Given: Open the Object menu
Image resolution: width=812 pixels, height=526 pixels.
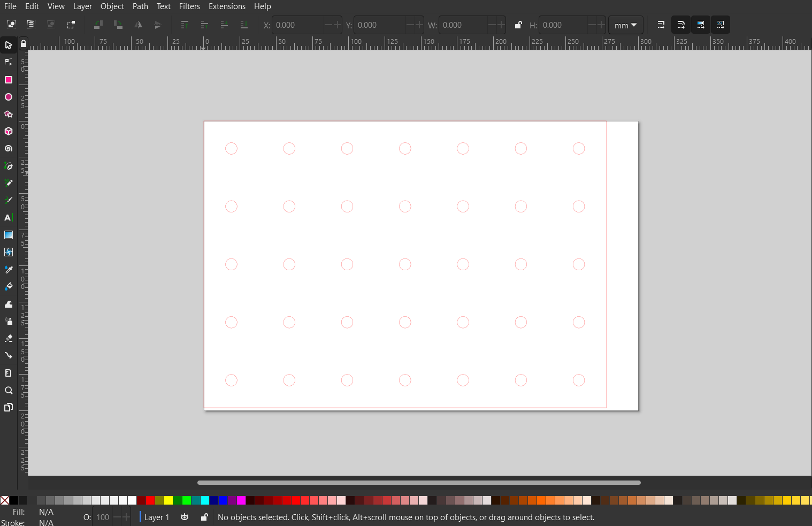Looking at the screenshot, I should 112,6.
